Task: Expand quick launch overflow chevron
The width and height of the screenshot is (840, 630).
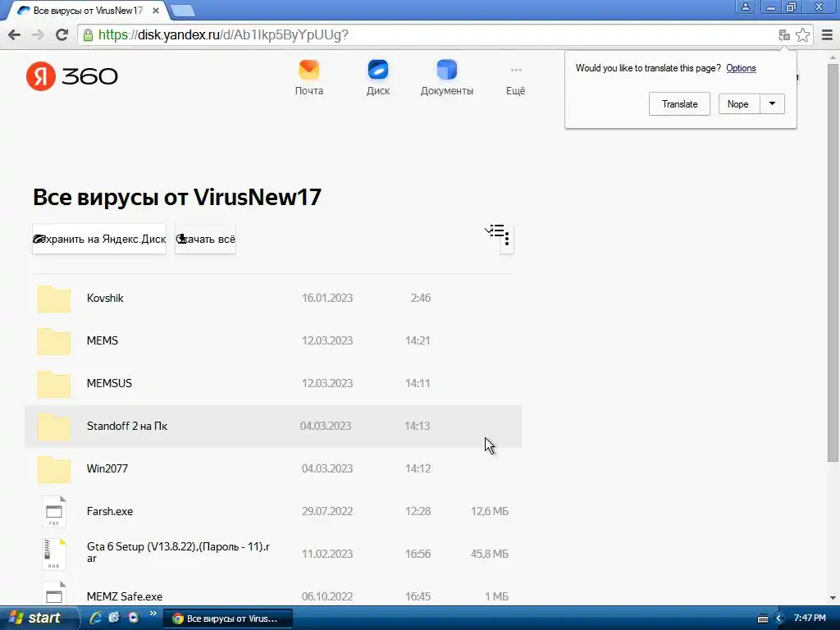Action: click(x=153, y=614)
